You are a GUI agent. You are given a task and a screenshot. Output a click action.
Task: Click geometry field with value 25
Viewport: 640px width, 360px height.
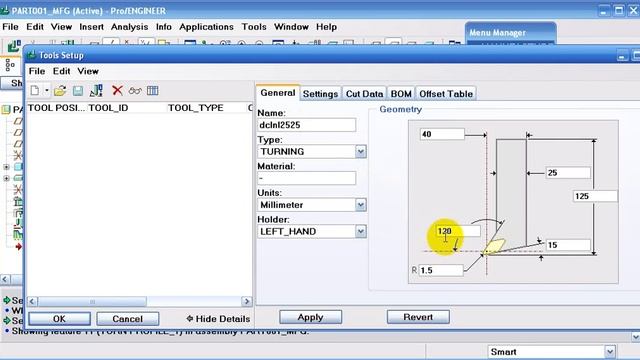coord(568,173)
